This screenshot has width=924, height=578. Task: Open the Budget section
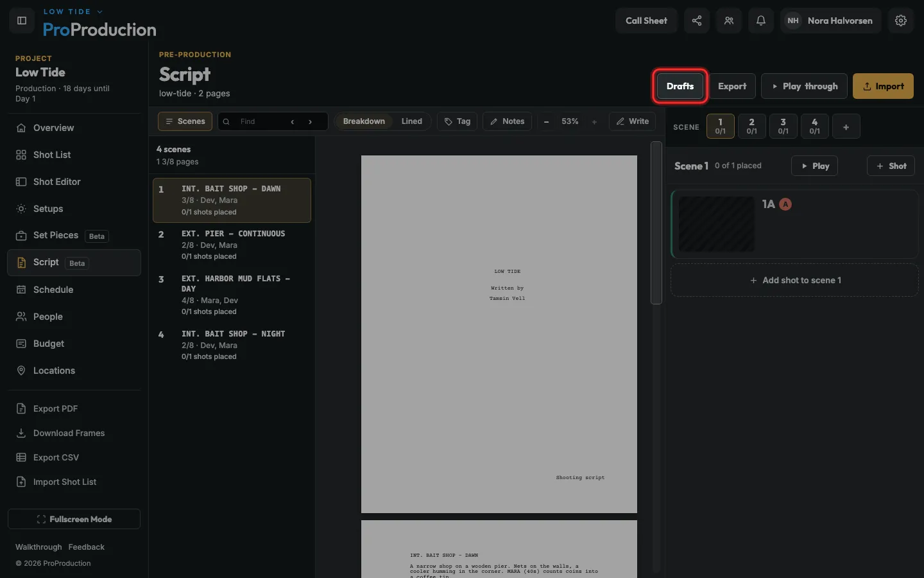tap(74, 344)
